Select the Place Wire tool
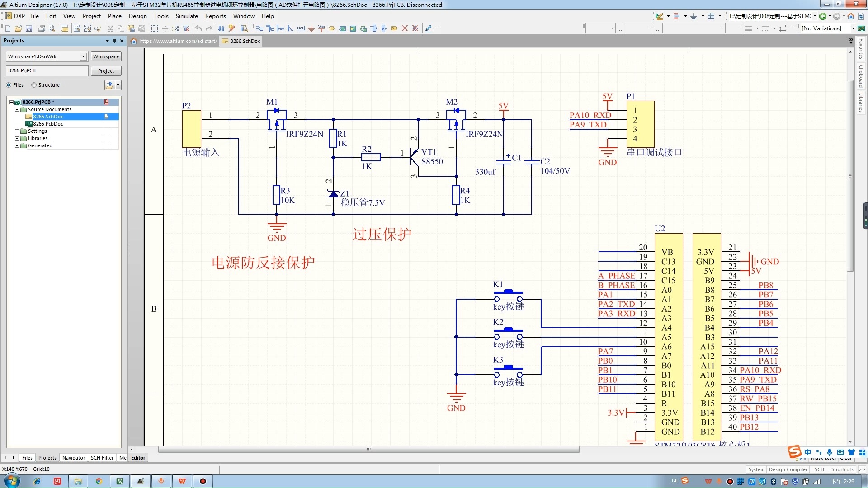The image size is (868, 488). click(x=259, y=28)
